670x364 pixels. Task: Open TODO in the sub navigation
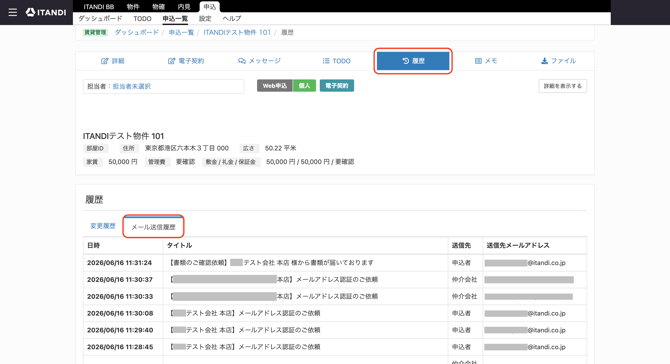pos(142,18)
